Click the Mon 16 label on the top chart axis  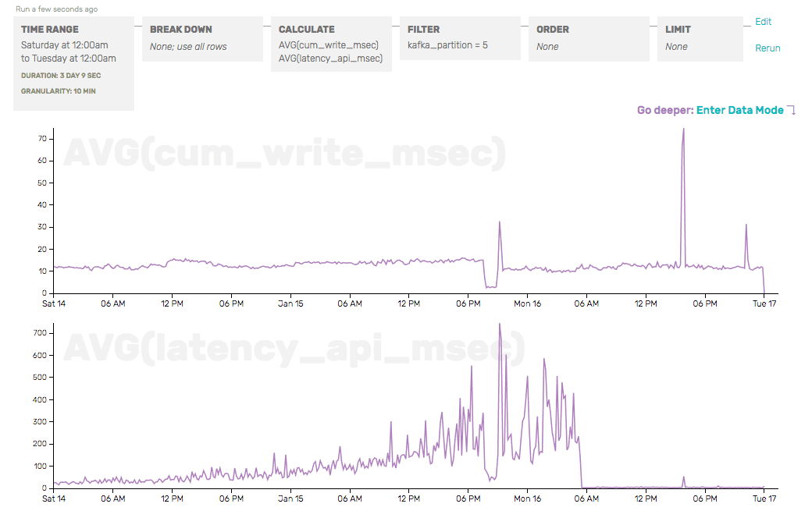tap(527, 303)
